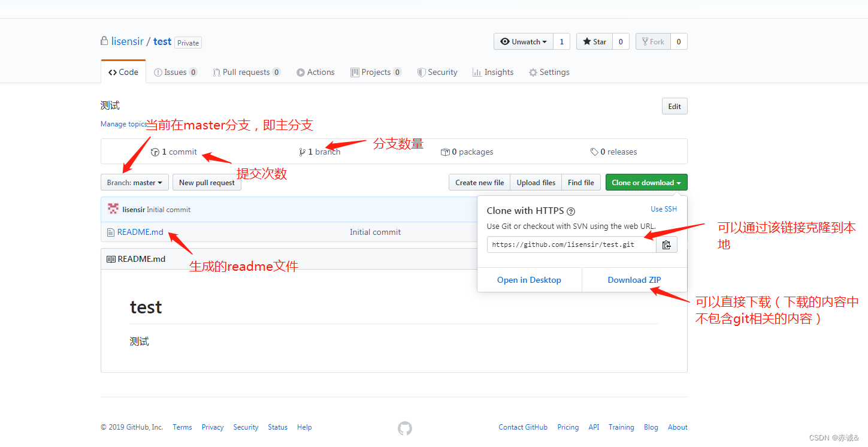
Task: Click the Find file button
Action: click(581, 183)
